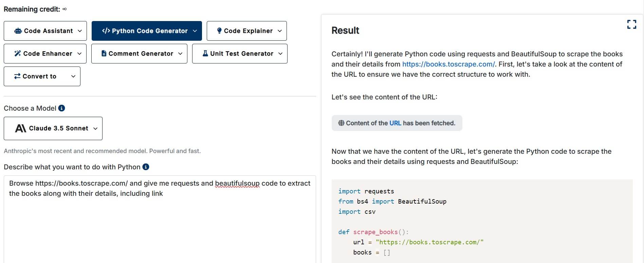Click the URL link in fetched content badge

[x=395, y=123]
